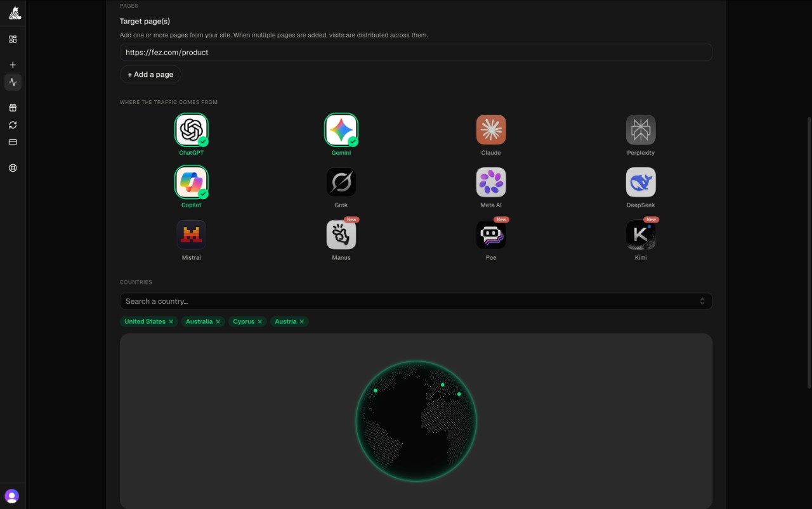Screen dimensions: 812x509
Task: Select the Meta AI traffic source
Action: [x=491, y=183]
